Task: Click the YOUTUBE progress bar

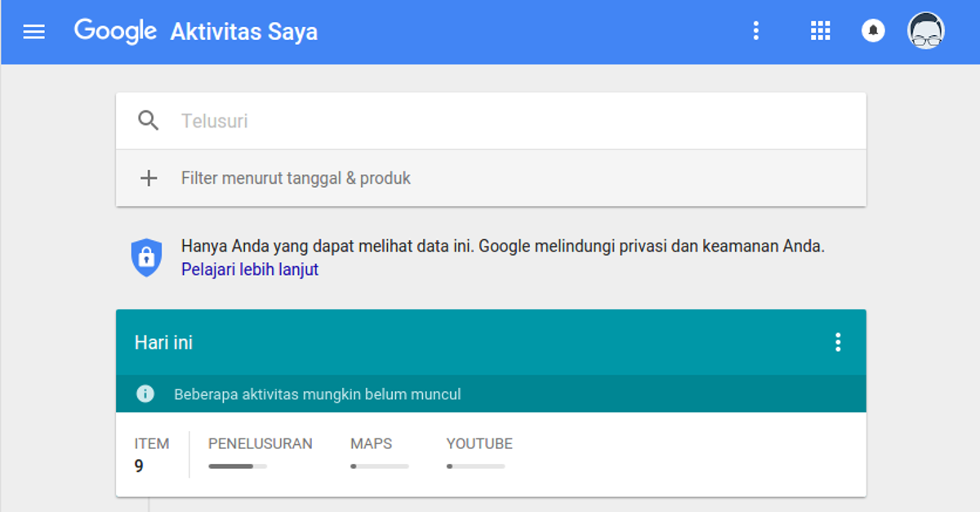Action: coord(476,466)
